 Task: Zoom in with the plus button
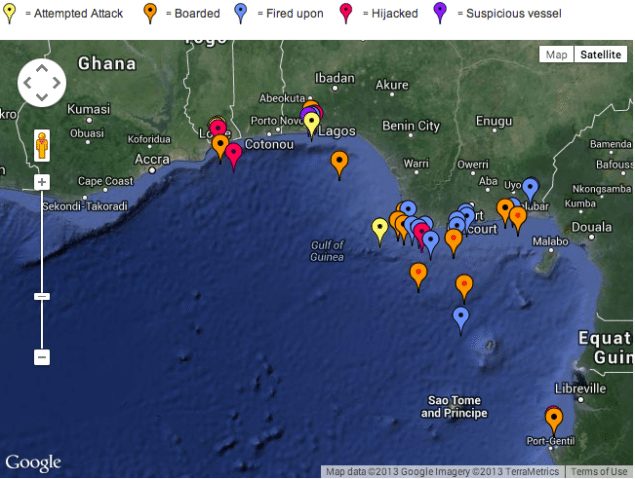point(42,182)
